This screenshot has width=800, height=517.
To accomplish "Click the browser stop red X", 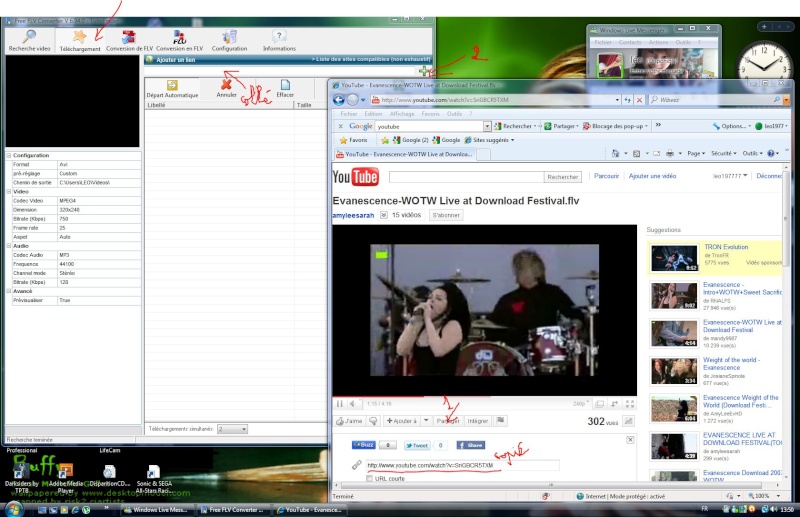I will 639,100.
